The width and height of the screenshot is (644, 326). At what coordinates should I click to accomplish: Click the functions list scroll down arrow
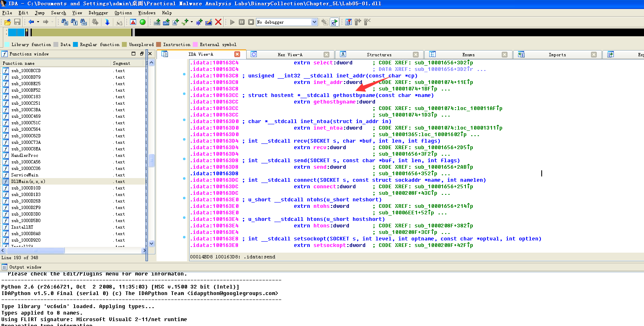(x=152, y=243)
